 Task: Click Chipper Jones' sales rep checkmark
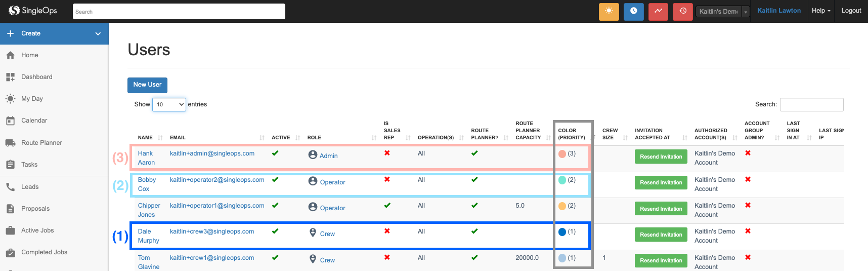point(387,205)
